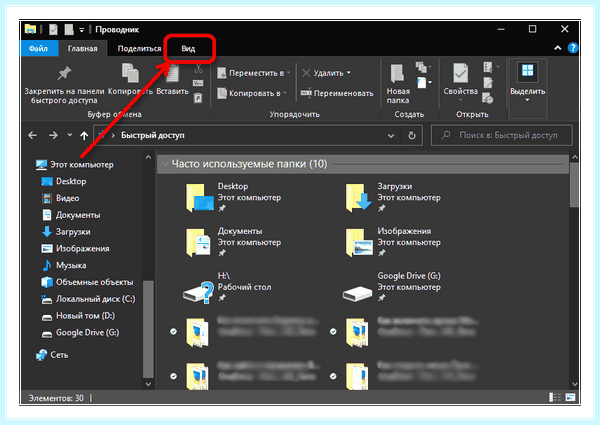Image resolution: width=600 pixels, height=425 pixels.
Task: Expand the address bar history dropdown
Action: coord(391,135)
